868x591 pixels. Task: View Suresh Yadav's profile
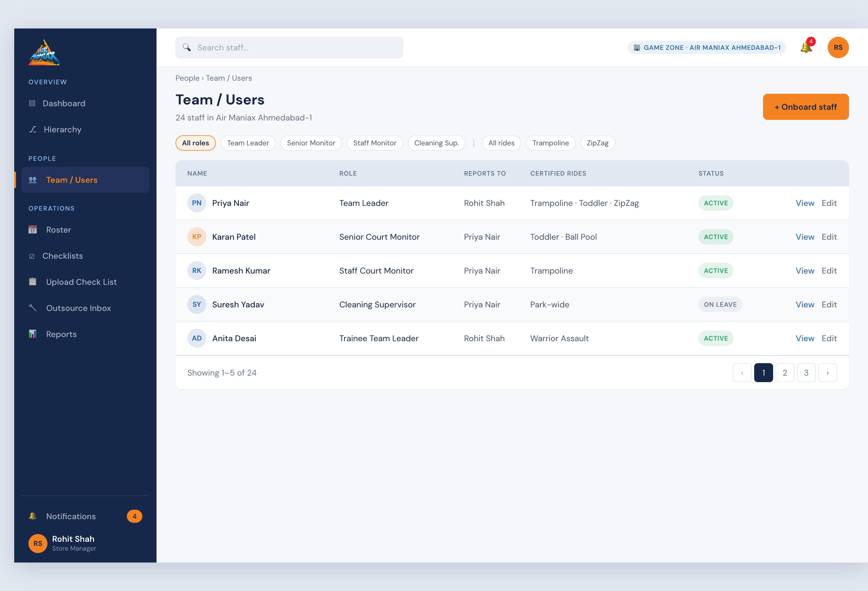805,304
